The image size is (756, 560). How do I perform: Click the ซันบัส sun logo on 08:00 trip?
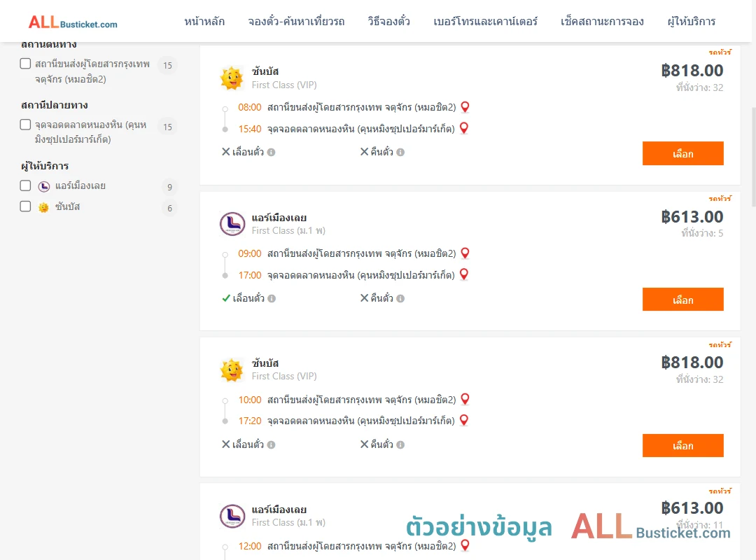point(232,78)
